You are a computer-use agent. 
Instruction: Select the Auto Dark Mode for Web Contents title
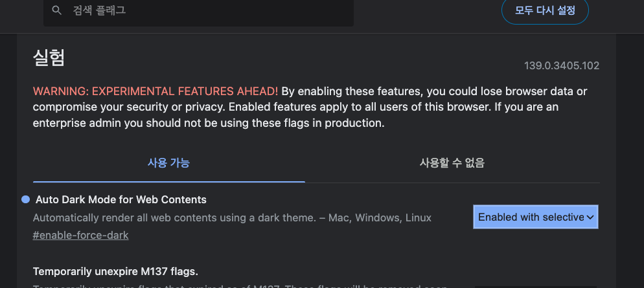pyautogui.click(x=121, y=199)
